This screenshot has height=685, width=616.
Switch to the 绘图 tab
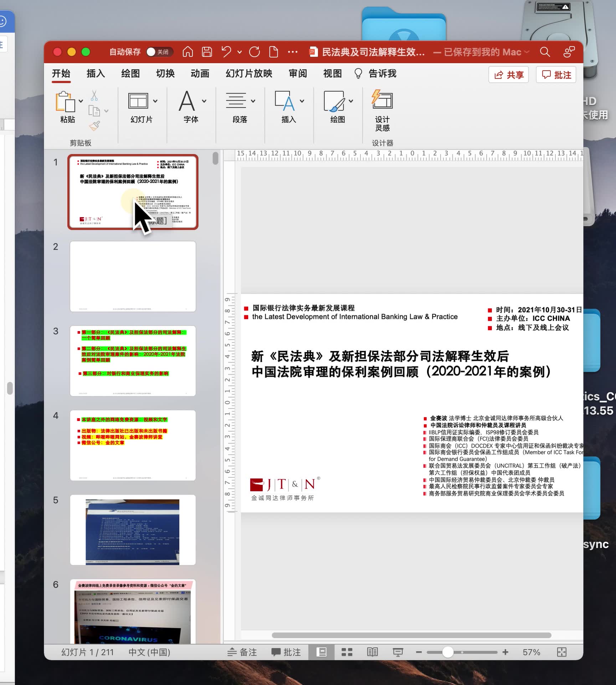point(130,73)
